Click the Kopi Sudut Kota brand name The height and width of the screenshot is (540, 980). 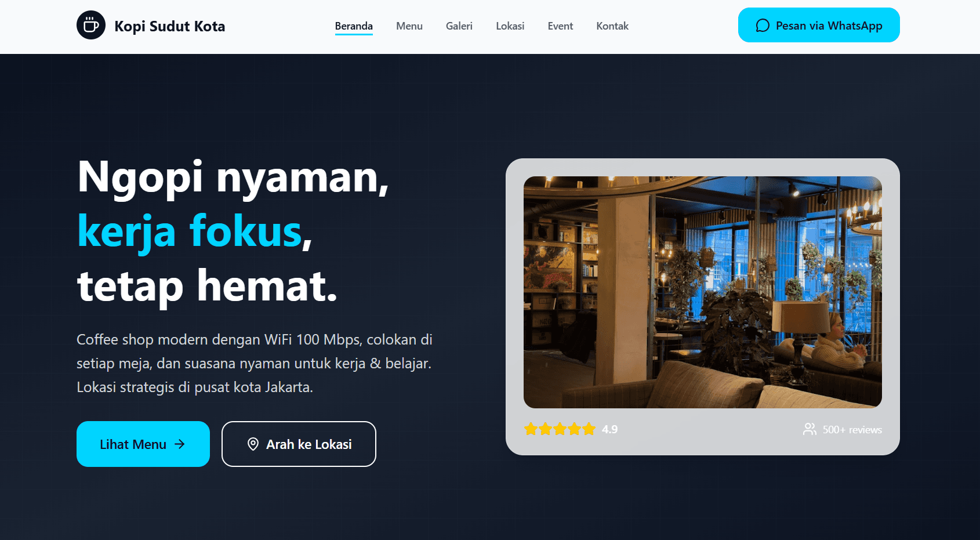[170, 26]
